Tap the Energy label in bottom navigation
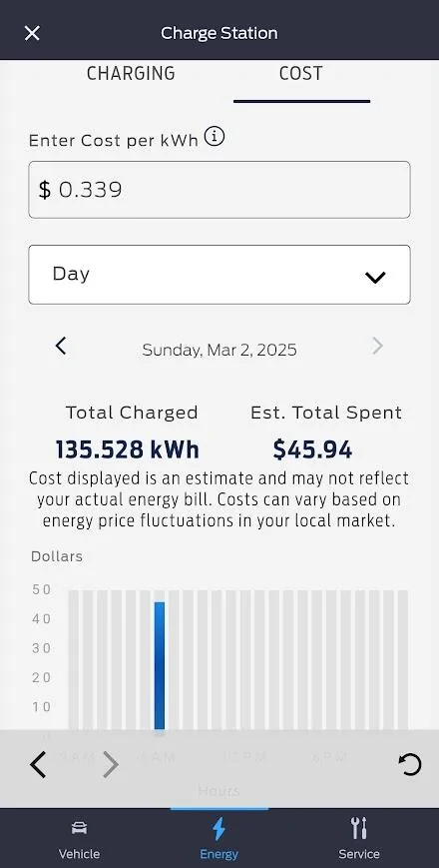This screenshot has width=439, height=868. coord(219,854)
